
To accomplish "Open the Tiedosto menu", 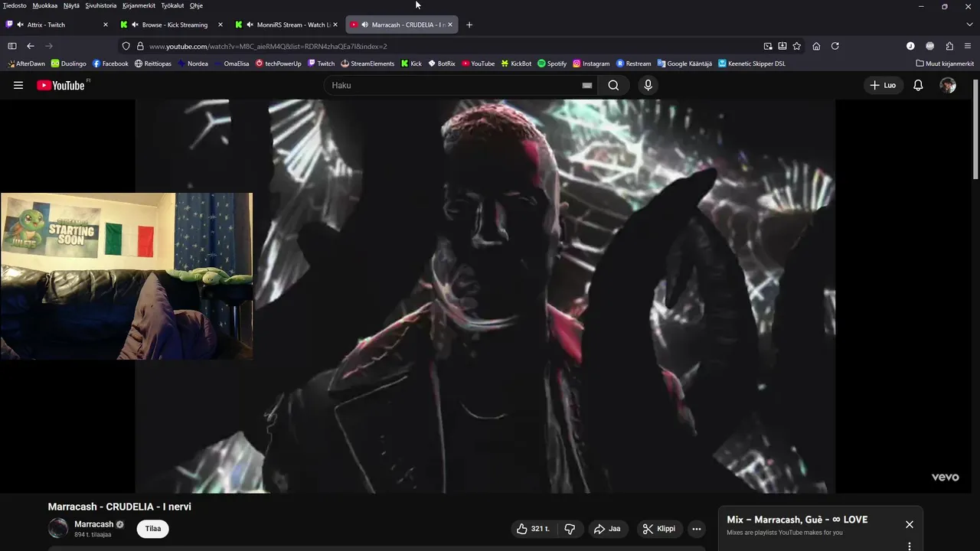I will point(15,5).
